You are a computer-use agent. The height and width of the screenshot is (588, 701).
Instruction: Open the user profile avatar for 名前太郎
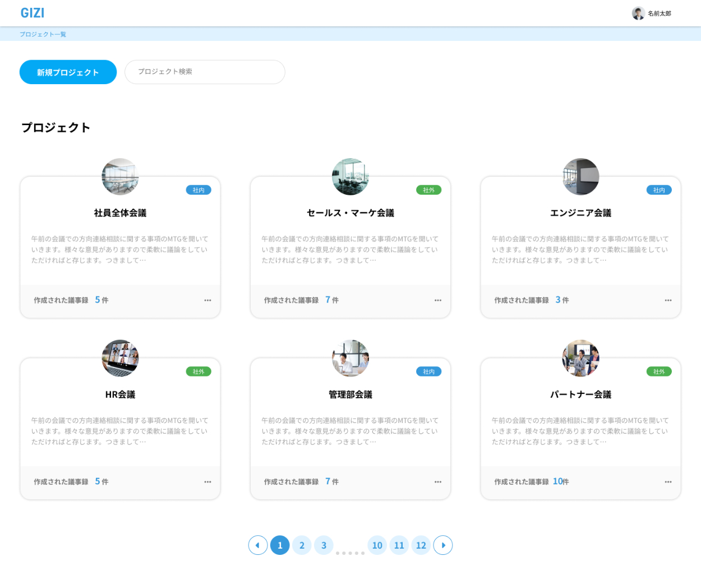point(638,13)
